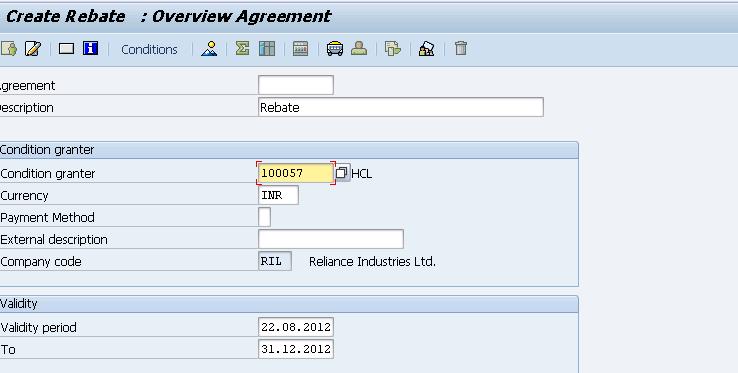
Task: Click the Payment Method input box
Action: click(x=265, y=217)
